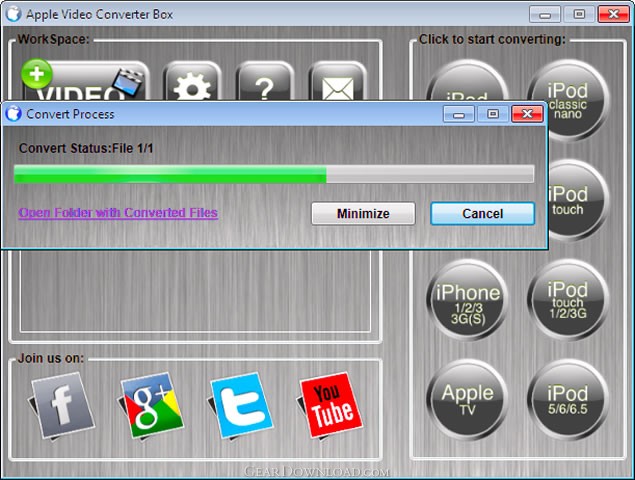Click the Add Video button
This screenshot has width=635, height=480.
click(x=85, y=81)
